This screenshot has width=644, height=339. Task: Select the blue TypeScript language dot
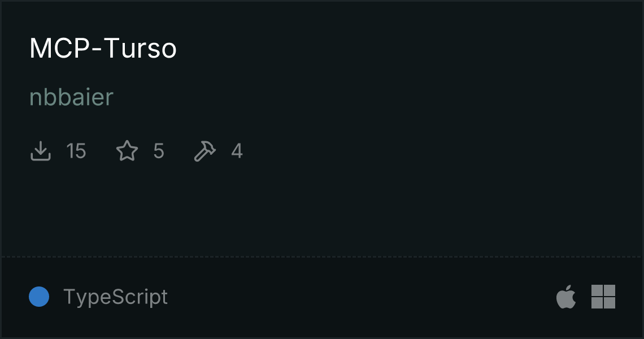pyautogui.click(x=39, y=297)
